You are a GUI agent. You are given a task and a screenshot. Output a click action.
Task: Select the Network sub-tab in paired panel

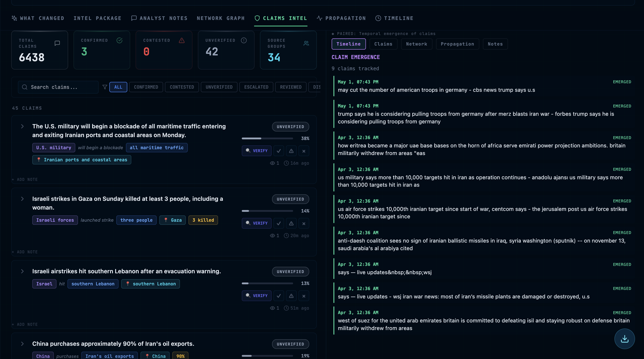click(x=417, y=44)
